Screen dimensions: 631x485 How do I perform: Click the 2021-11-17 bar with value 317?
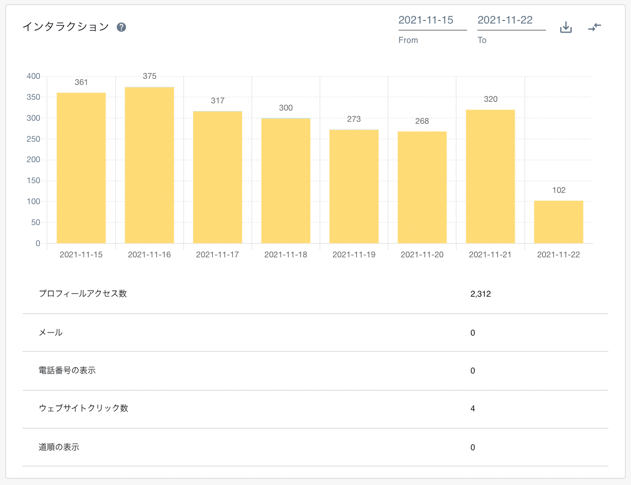pyautogui.click(x=218, y=177)
